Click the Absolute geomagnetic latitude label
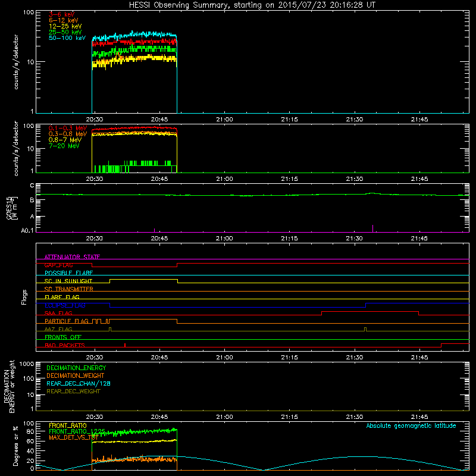 click(411, 426)
